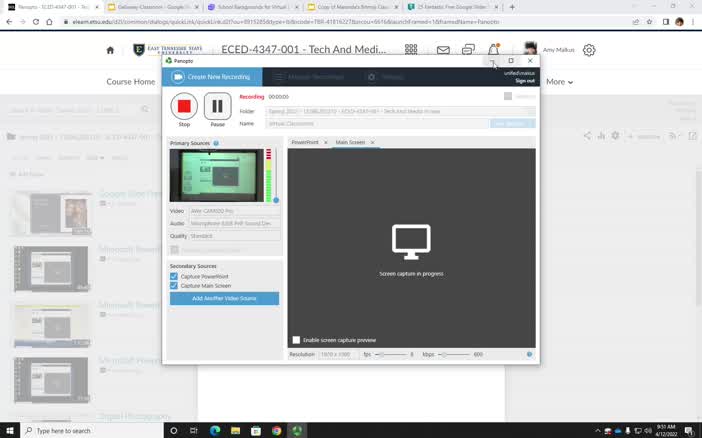Uncheck Capture Main Screen
Screen dimensions: 702x438
click(174, 286)
